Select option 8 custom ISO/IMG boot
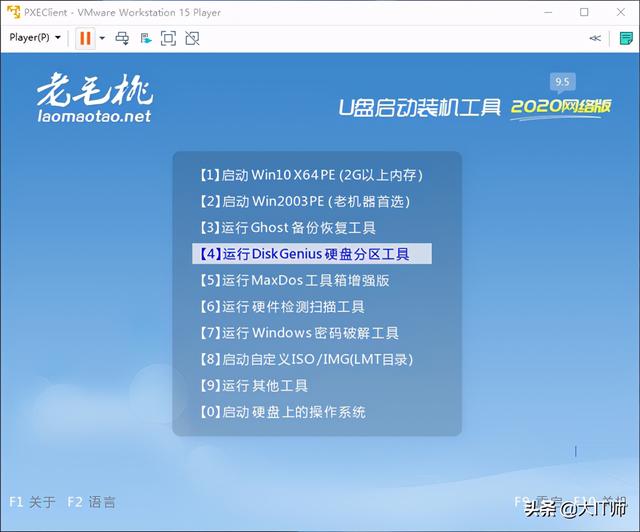The width and height of the screenshot is (640, 532). (311, 359)
